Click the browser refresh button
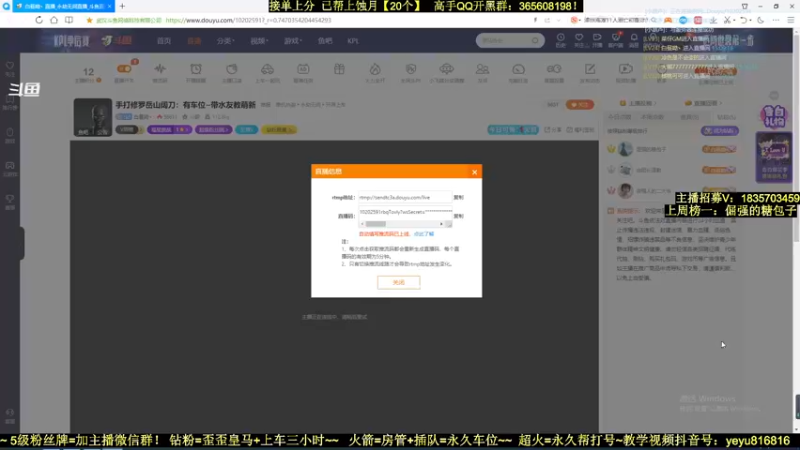800x450 pixels. 39,20
